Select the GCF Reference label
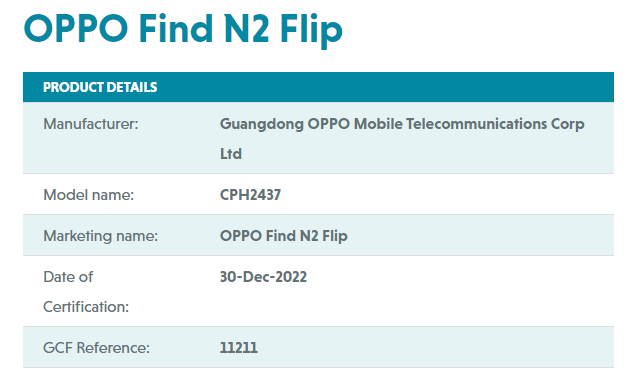 pyautogui.click(x=96, y=348)
